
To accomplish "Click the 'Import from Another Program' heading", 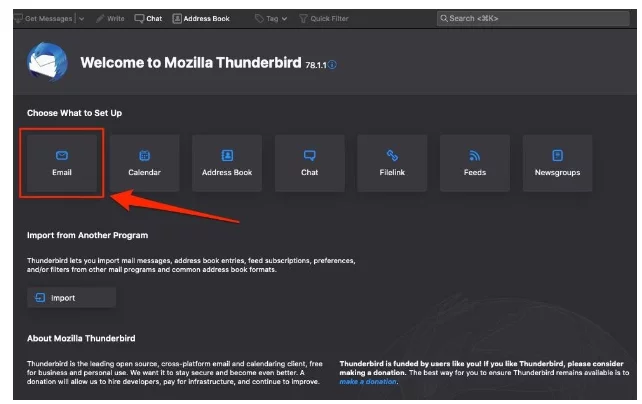I will point(88,235).
